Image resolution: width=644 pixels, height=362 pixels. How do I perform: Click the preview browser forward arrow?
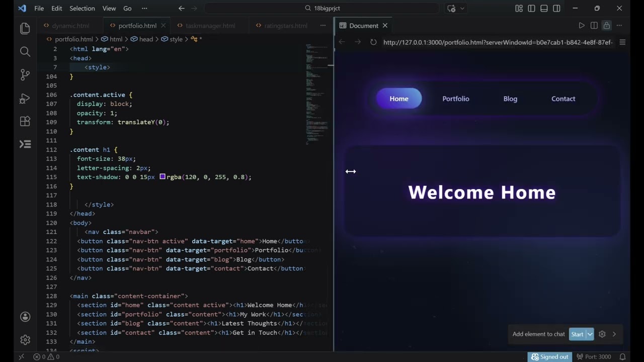coord(358,42)
